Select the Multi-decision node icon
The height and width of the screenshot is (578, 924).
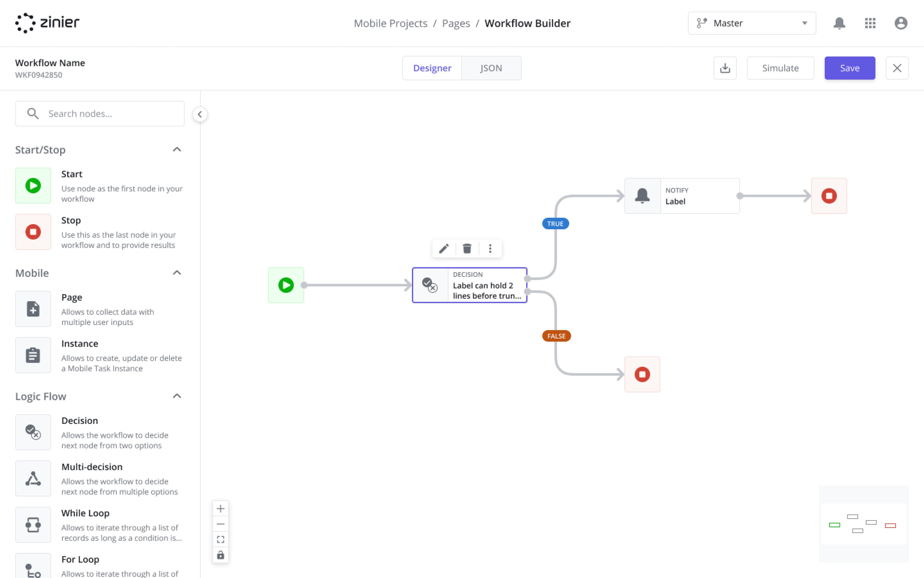tap(33, 478)
